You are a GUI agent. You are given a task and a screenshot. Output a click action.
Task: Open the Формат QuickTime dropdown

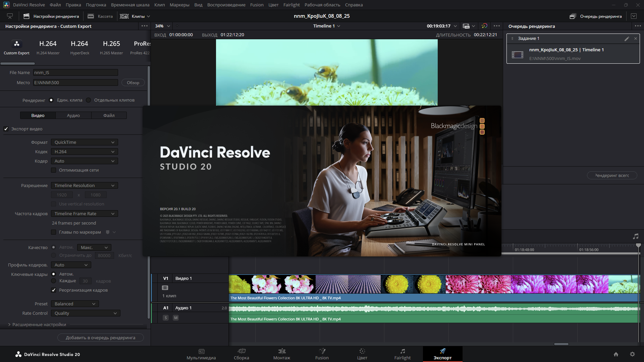coord(85,142)
